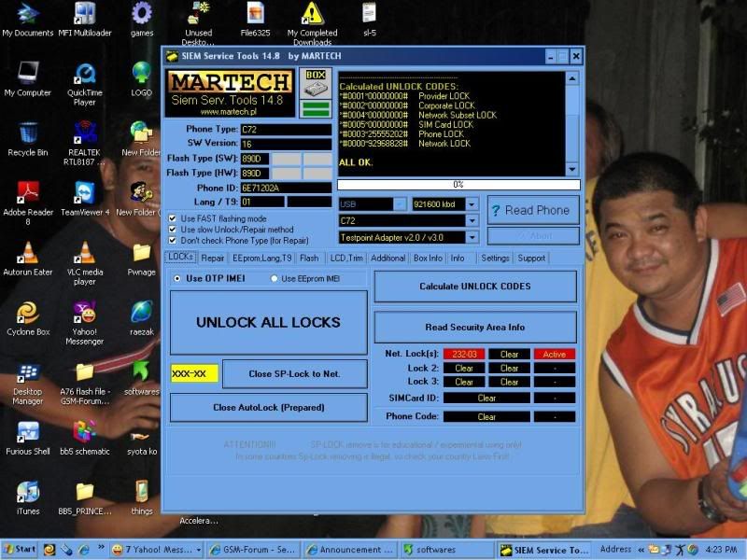747x560 pixels.
Task: Select the Use EEprom IMEI radio button
Action: [x=274, y=278]
